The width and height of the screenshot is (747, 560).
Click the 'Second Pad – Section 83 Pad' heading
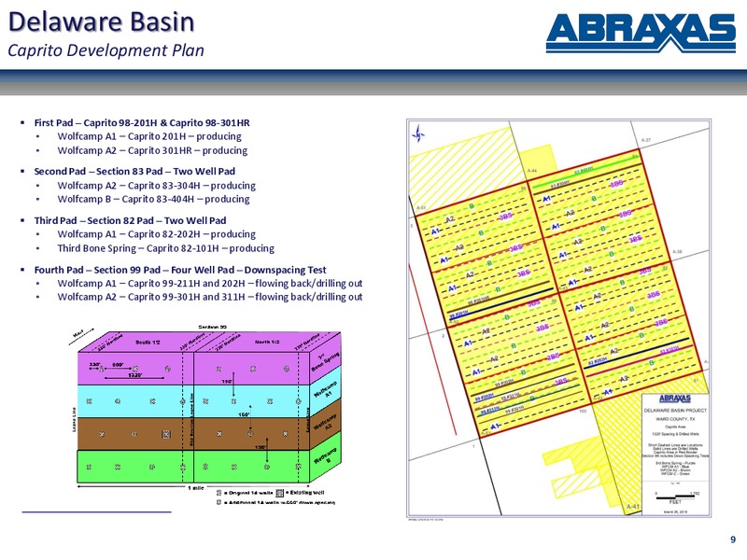pos(134,172)
